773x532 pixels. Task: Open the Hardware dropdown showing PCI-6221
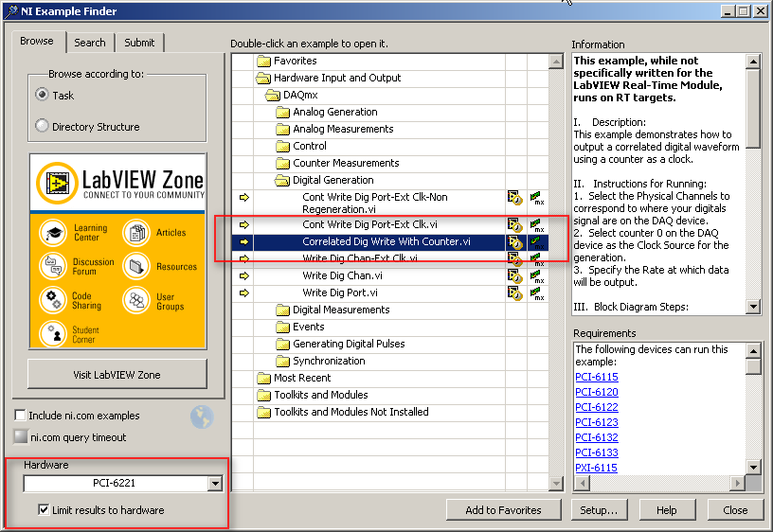tap(215, 483)
